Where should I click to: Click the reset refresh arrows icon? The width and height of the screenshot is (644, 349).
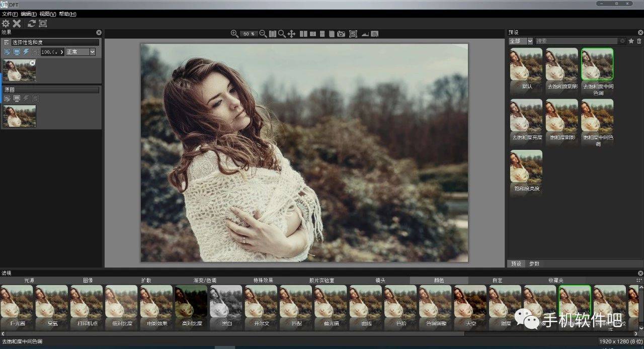[x=31, y=24]
